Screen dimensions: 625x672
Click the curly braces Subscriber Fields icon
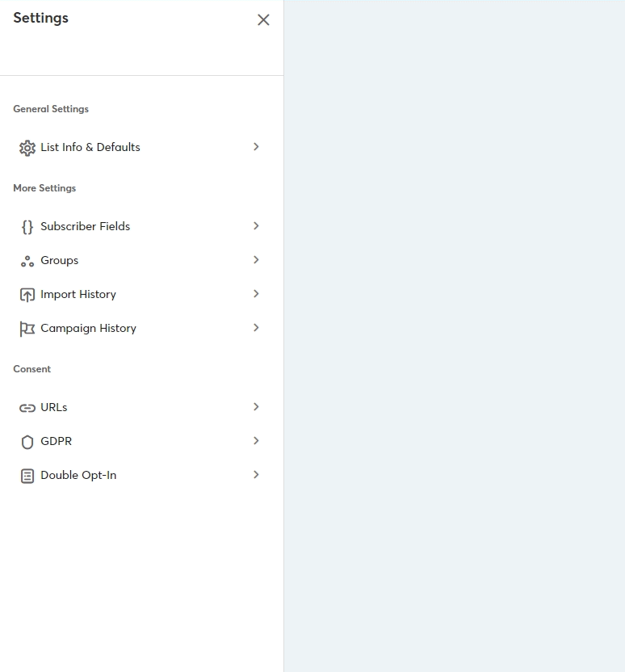pos(27,227)
